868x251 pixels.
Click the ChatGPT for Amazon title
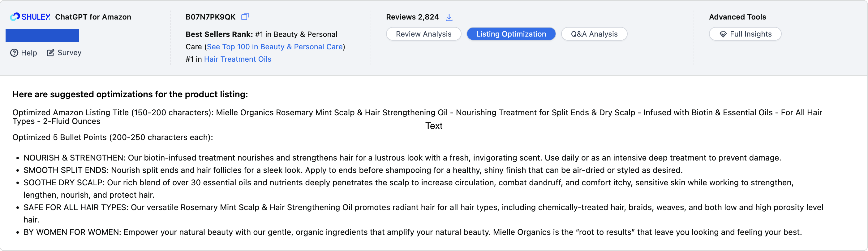pyautogui.click(x=93, y=17)
